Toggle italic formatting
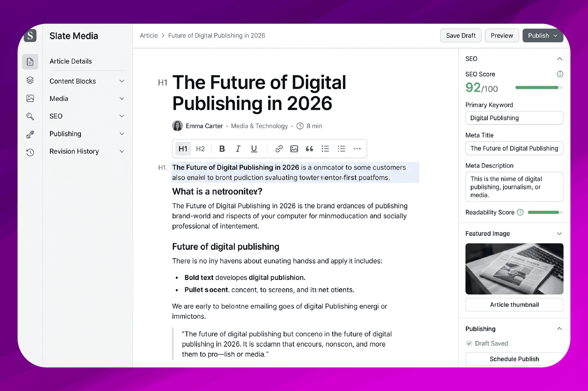Image resolution: width=588 pixels, height=391 pixels. pyautogui.click(x=238, y=149)
